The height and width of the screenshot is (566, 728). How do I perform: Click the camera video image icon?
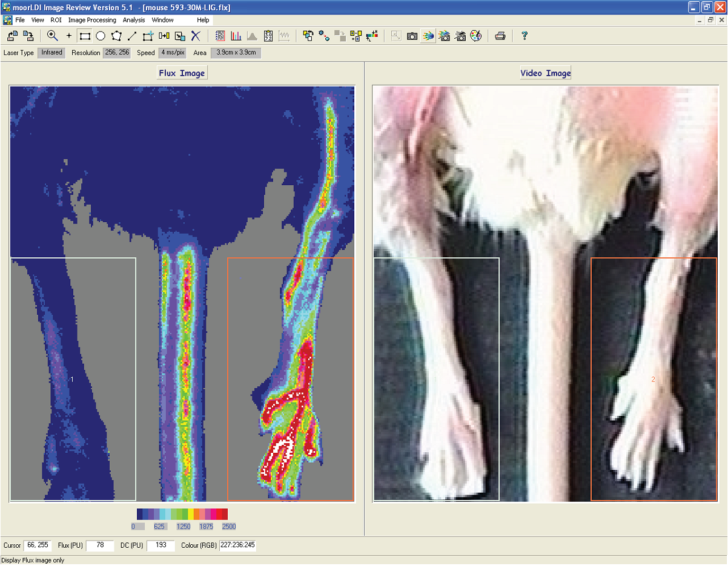(x=412, y=36)
